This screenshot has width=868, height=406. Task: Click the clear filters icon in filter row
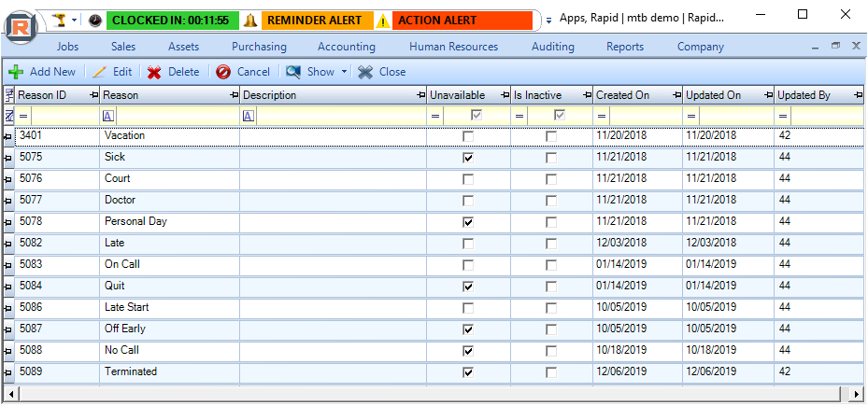pyautogui.click(x=8, y=116)
